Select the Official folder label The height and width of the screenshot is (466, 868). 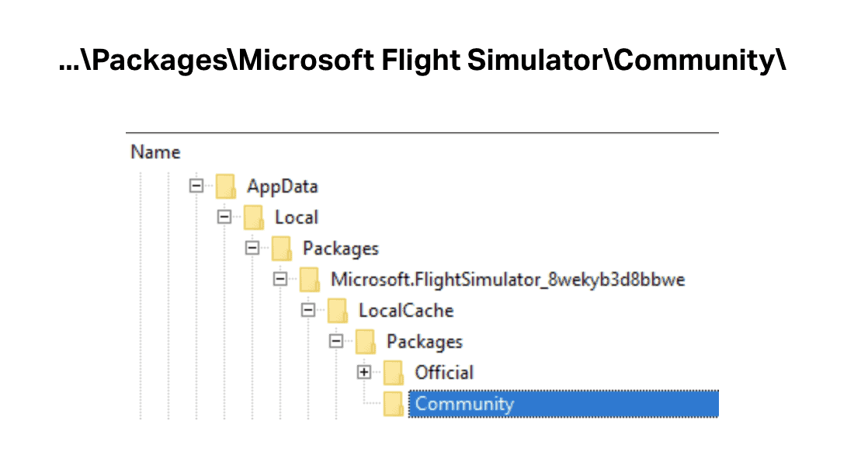[444, 373]
